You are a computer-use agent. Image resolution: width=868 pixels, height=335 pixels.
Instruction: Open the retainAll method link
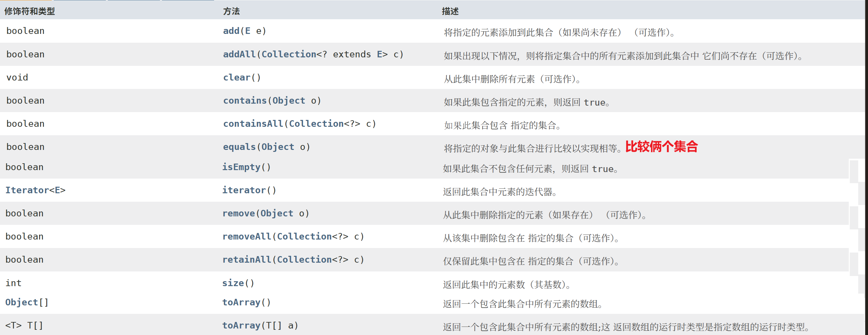tap(246, 259)
